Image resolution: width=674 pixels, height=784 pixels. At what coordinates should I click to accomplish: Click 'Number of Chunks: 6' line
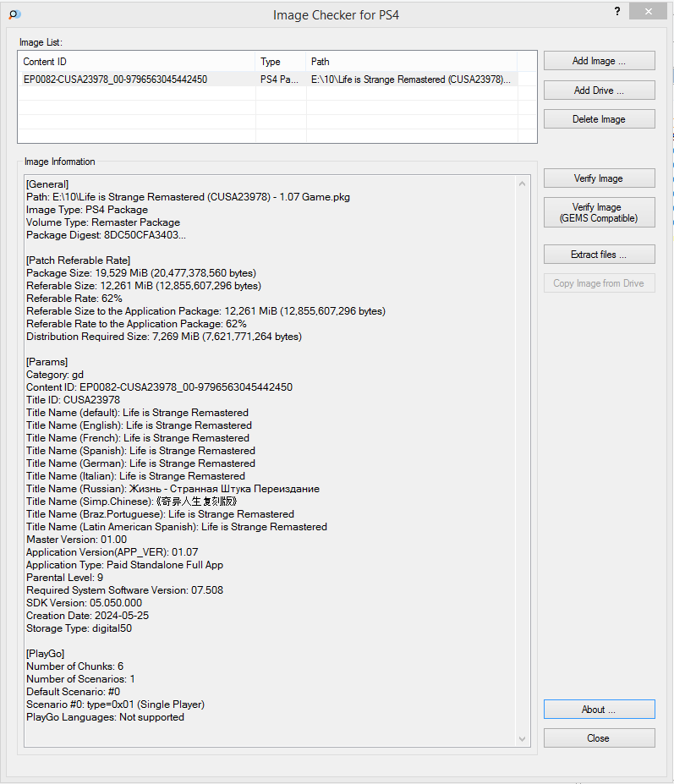click(74, 666)
